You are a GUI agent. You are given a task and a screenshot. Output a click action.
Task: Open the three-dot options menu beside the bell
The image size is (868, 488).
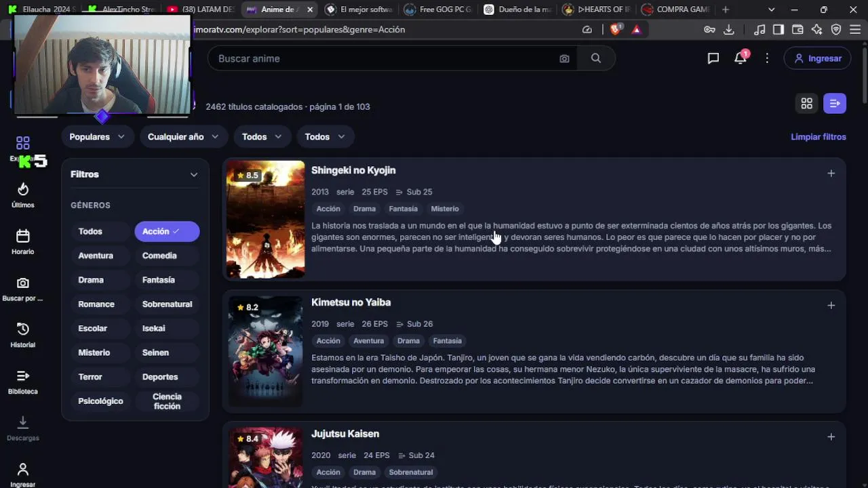click(767, 58)
